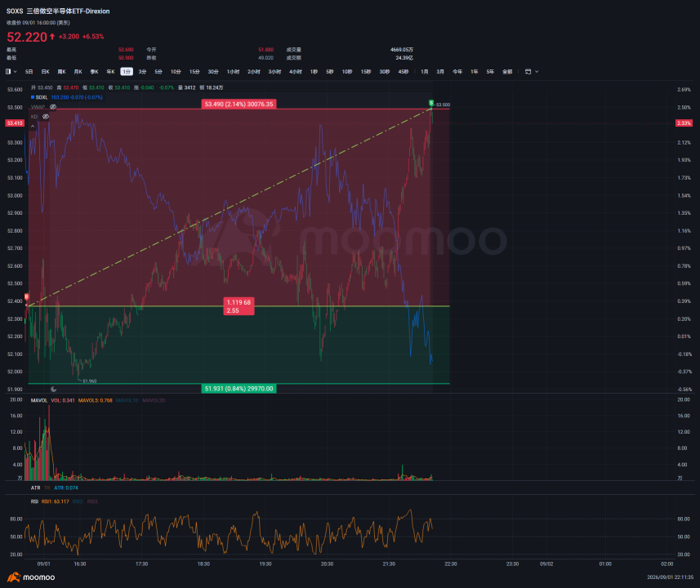Switch to 5日 chart period
Image resolution: width=700 pixels, height=588 pixels.
point(29,71)
